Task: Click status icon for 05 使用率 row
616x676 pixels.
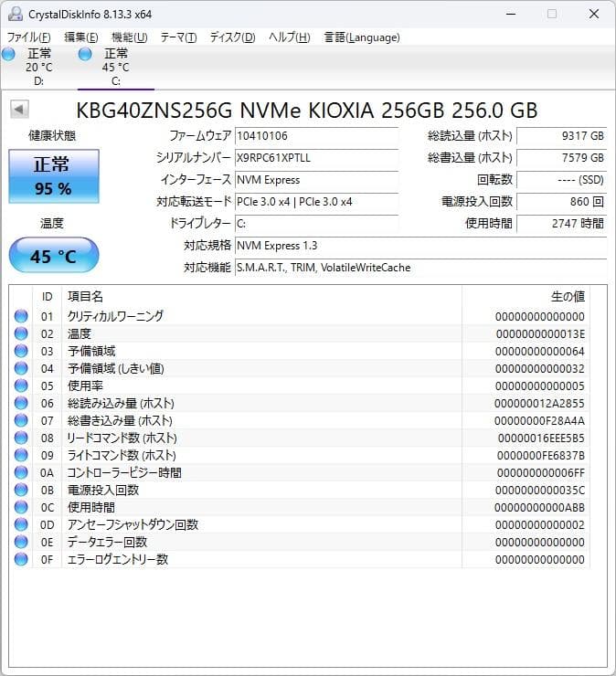Action: (x=21, y=386)
